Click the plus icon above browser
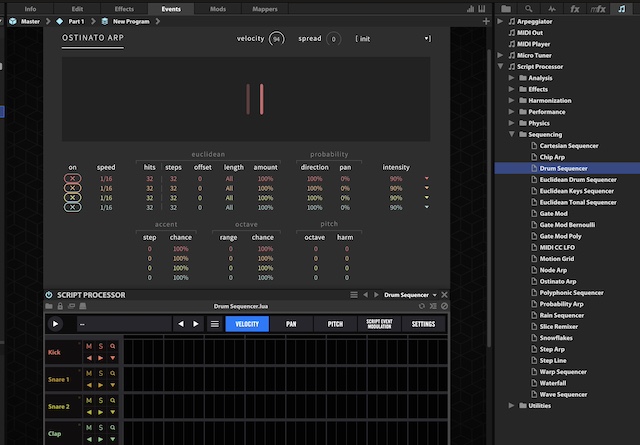Viewport: 640px width, 445px height. 487,19
